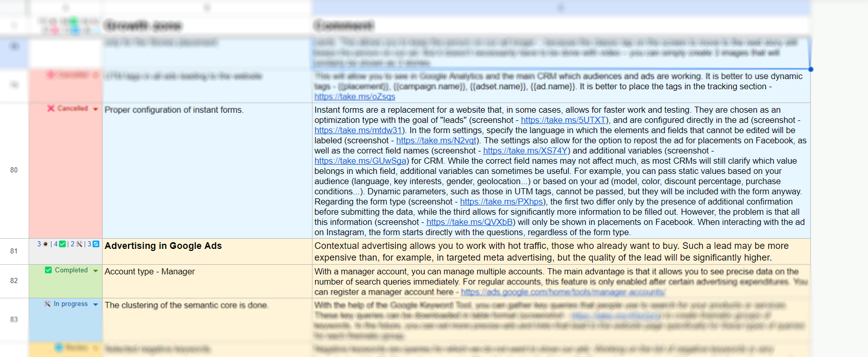The width and height of the screenshot is (868, 357).
Task: Click the eye icon in row 81 summary
Action: (45, 244)
